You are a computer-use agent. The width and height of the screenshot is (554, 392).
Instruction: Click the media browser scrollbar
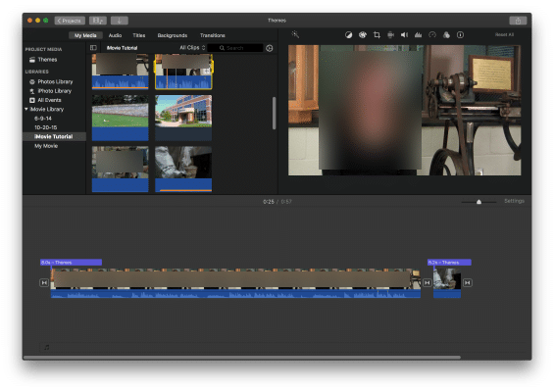[274, 113]
